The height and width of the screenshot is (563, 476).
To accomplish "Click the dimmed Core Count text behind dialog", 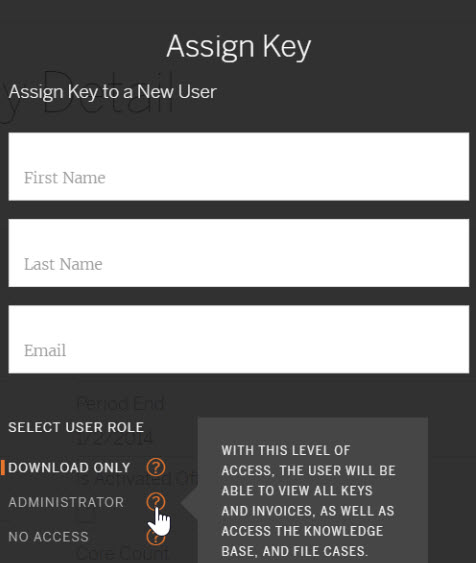I will [x=122, y=554].
